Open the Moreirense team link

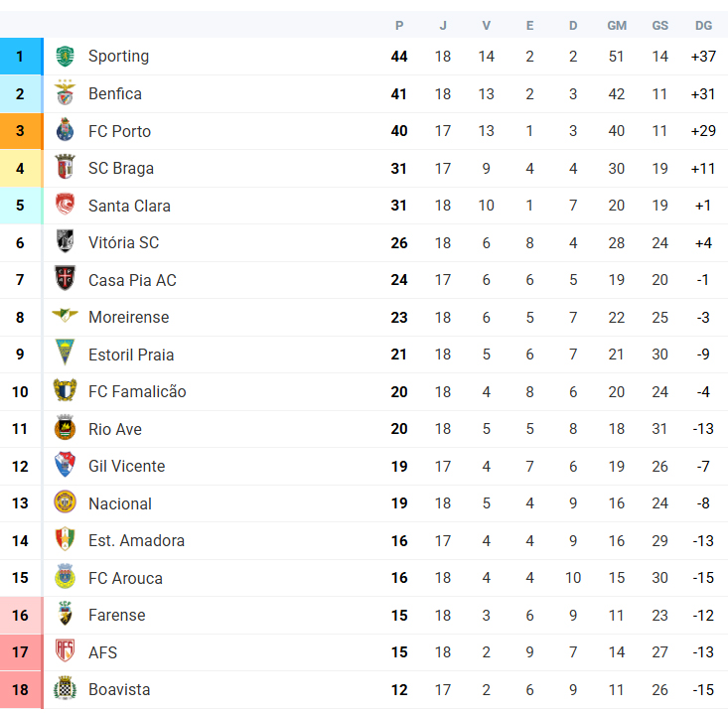click(128, 317)
